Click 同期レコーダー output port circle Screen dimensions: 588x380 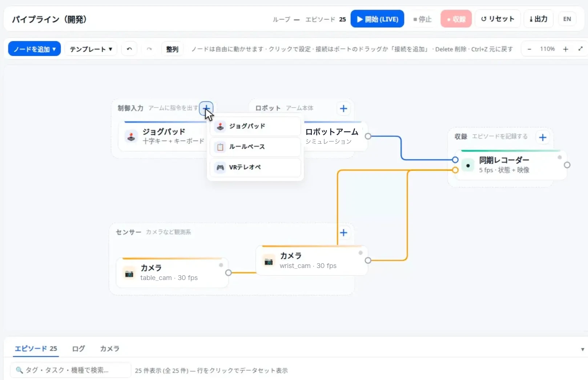pyautogui.click(x=567, y=165)
